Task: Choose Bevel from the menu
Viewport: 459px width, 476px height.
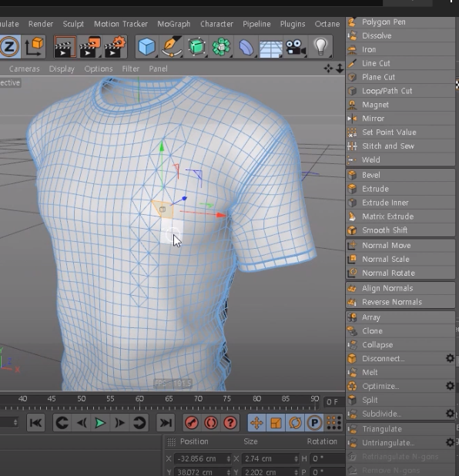Action: click(400, 175)
